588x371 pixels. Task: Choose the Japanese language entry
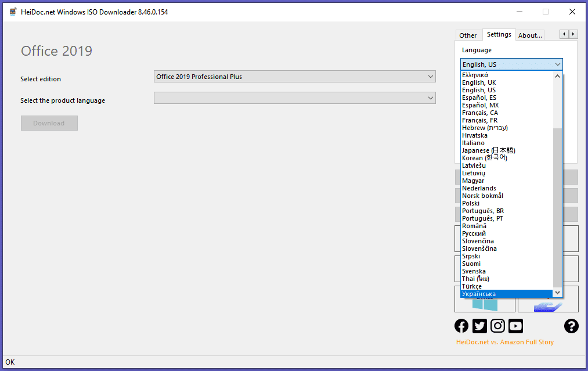coord(507,150)
